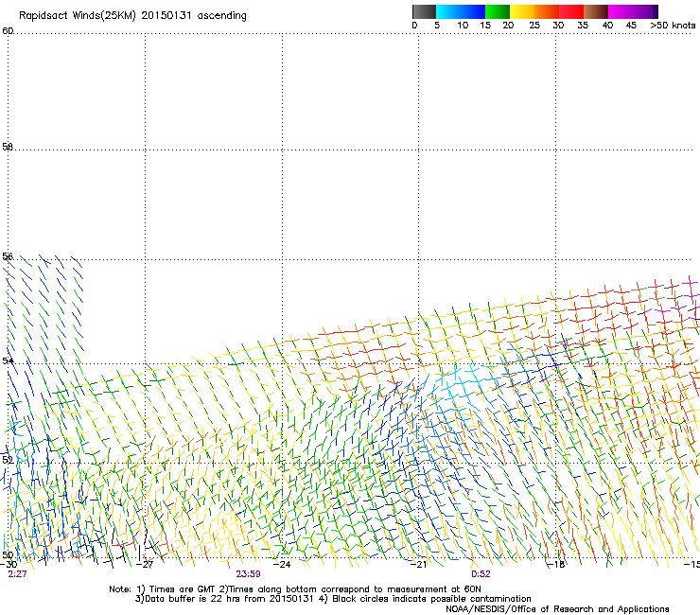This screenshot has width=700, height=615.
Task: Click the pass time label '23:59'
Action: tap(248, 574)
